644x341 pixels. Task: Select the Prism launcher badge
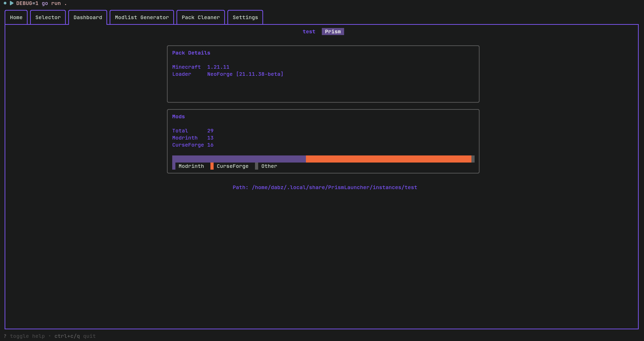pos(332,32)
